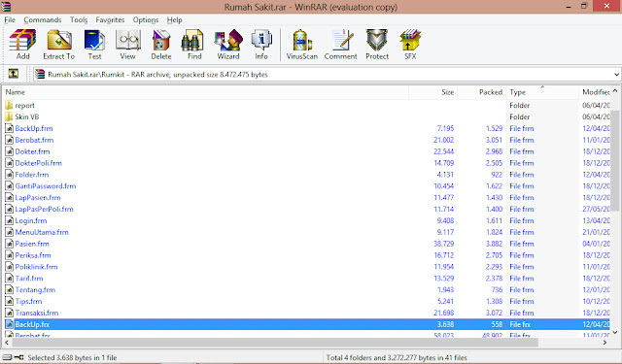Open the Options menu
This screenshot has height=364, width=622.
[x=146, y=19]
